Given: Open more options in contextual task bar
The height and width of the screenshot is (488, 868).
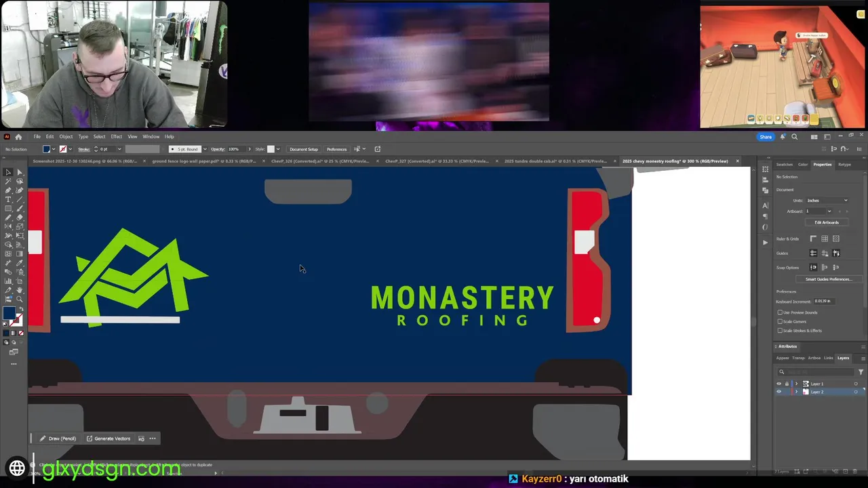Looking at the screenshot, I should tap(153, 439).
